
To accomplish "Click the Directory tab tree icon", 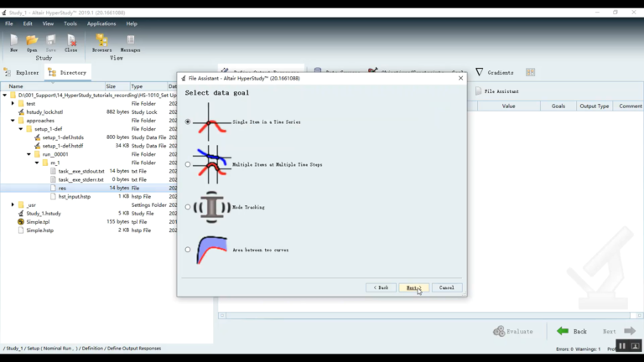I will pyautogui.click(x=52, y=73).
